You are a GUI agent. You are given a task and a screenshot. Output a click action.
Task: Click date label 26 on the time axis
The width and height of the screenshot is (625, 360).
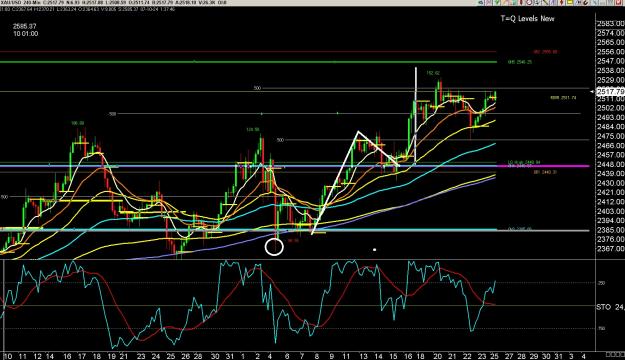point(185,356)
